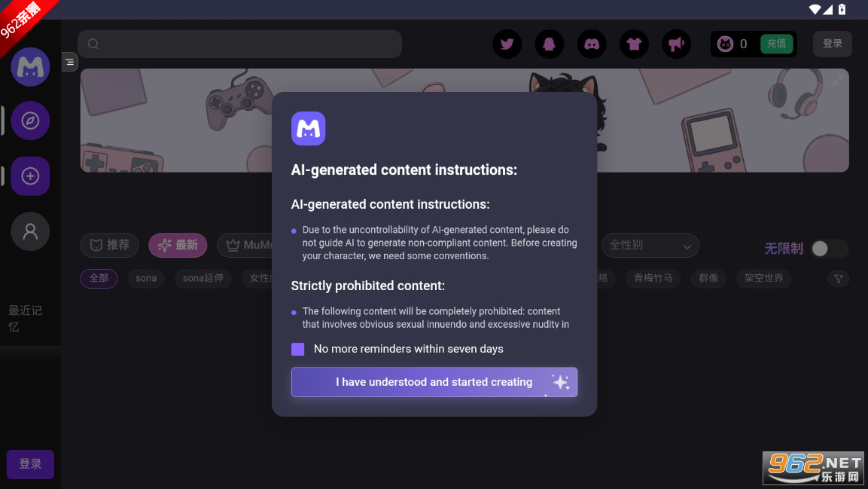Click the plus create icon in sidebar

click(x=30, y=176)
